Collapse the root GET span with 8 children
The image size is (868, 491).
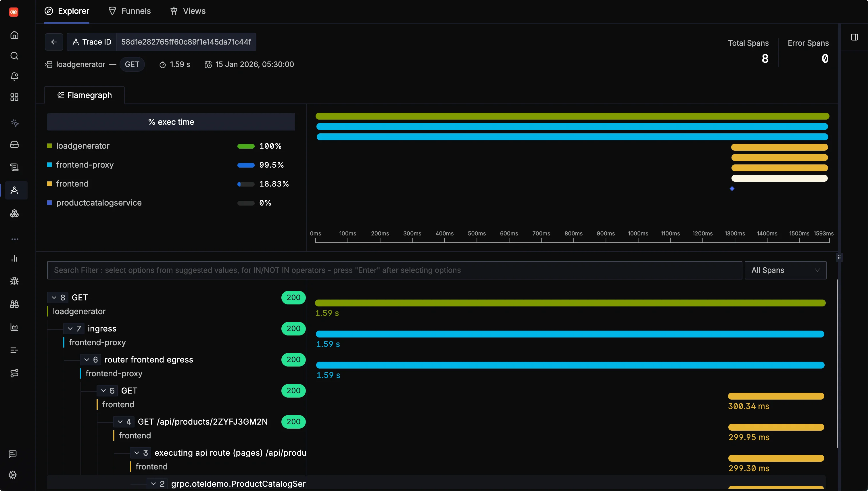coord(54,298)
